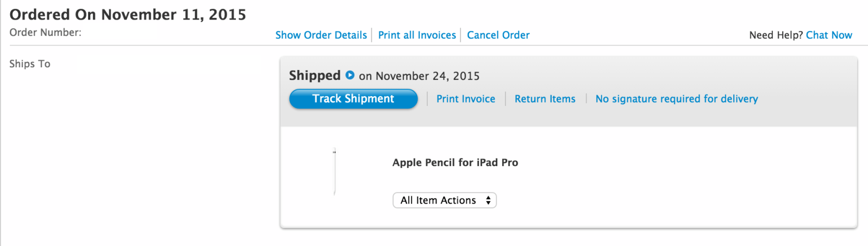The width and height of the screenshot is (868, 246).
Task: Click the Ordered On November 11, 2015 heading
Action: click(128, 15)
